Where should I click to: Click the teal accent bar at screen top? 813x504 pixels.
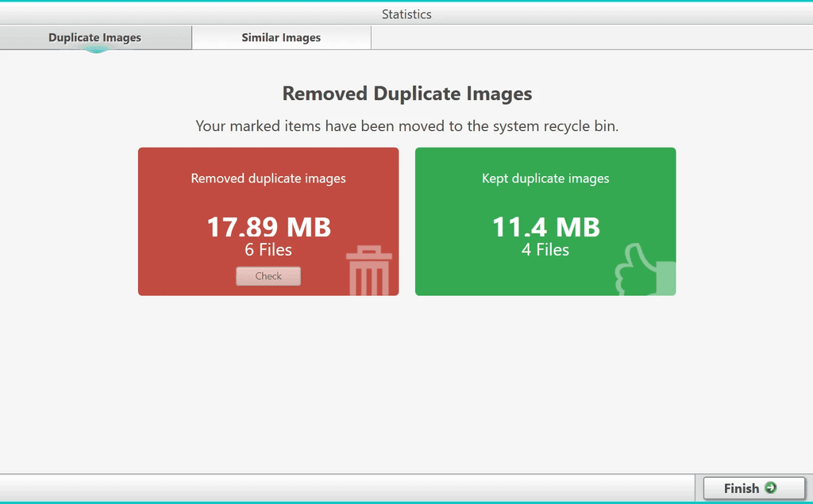point(406,2)
